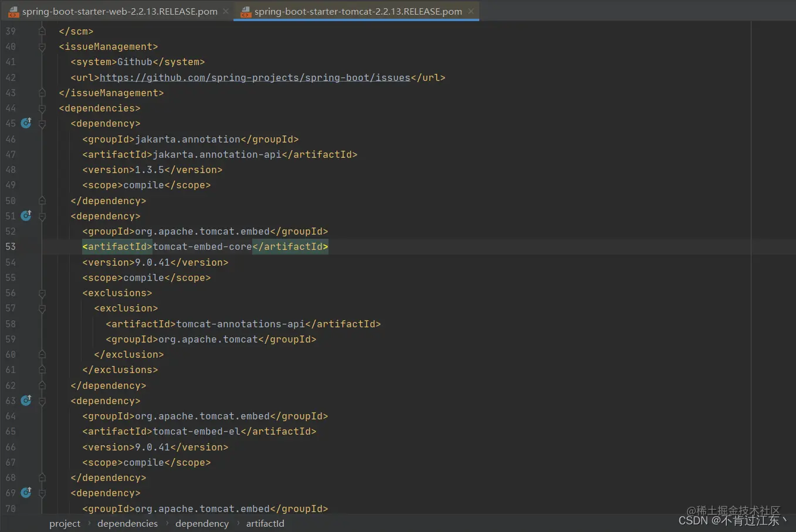The height and width of the screenshot is (532, 796).
Task: Fold the dependency block at line 51
Action: [42, 216]
